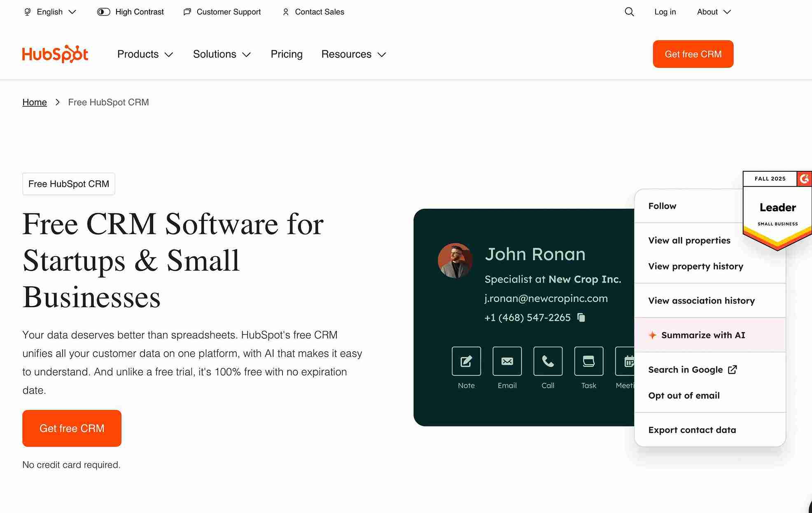Select the Call icon on the contact card
The height and width of the screenshot is (513, 812).
click(548, 361)
